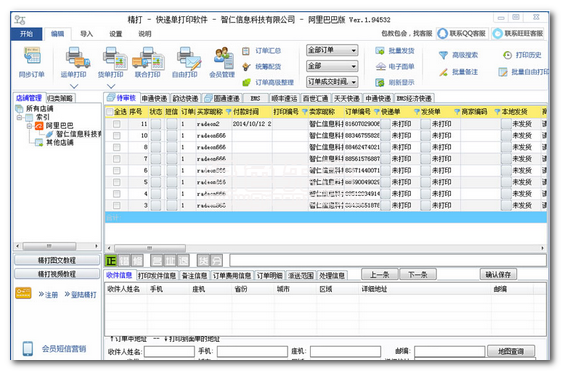Image resolution: width=561 pixels, height=371 pixels.
Task: Open the 精打图文教程 tutorial
Action: (x=57, y=260)
